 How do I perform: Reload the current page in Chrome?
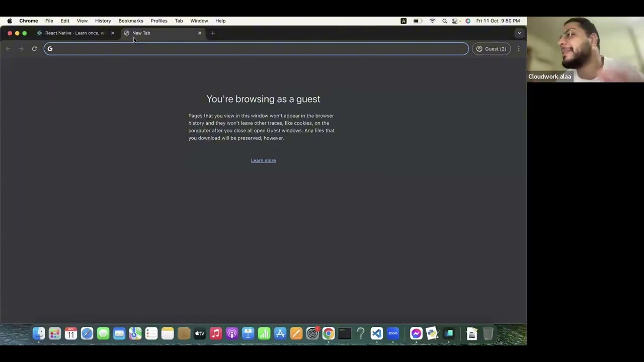point(34,49)
